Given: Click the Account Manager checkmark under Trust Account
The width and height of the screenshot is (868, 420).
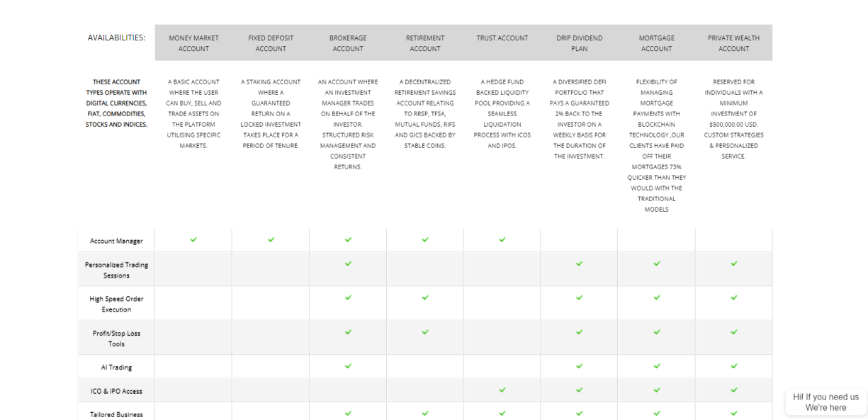Looking at the screenshot, I should coord(502,239).
